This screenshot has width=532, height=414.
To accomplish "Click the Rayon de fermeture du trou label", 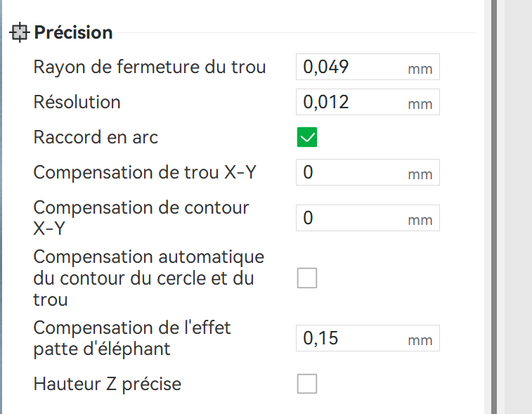I will 149,67.
